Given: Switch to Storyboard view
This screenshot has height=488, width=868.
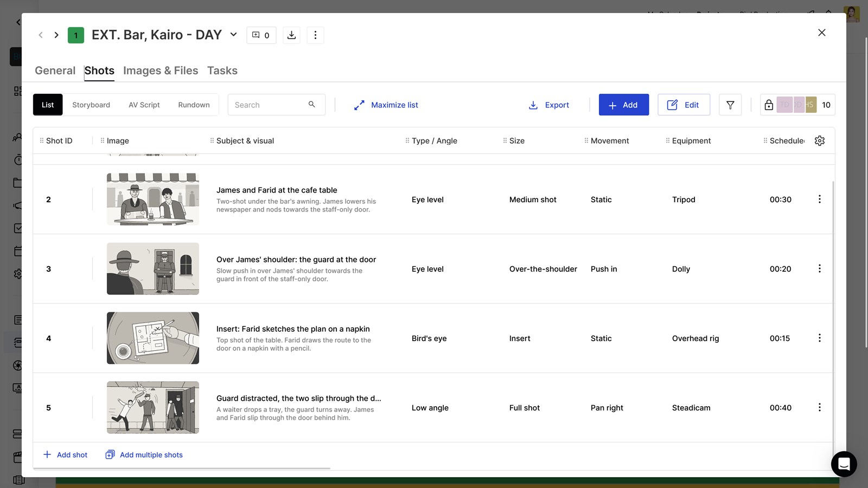Looking at the screenshot, I should 91,105.
